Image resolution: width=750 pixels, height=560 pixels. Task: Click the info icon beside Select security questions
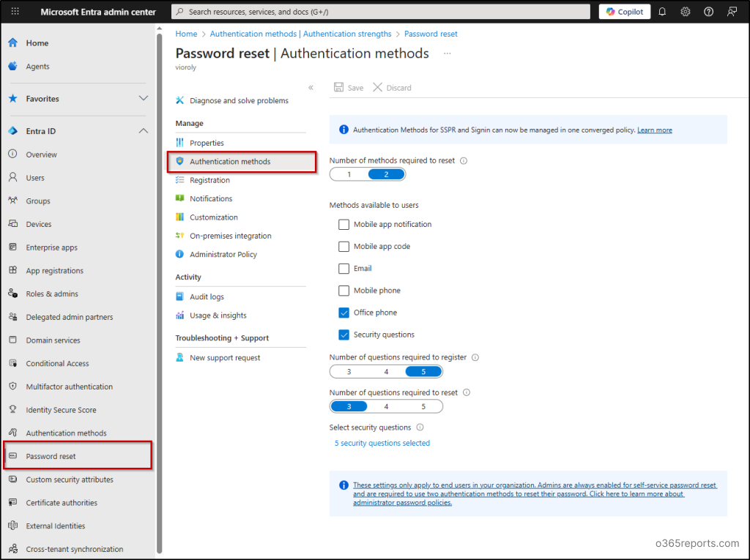(x=420, y=427)
